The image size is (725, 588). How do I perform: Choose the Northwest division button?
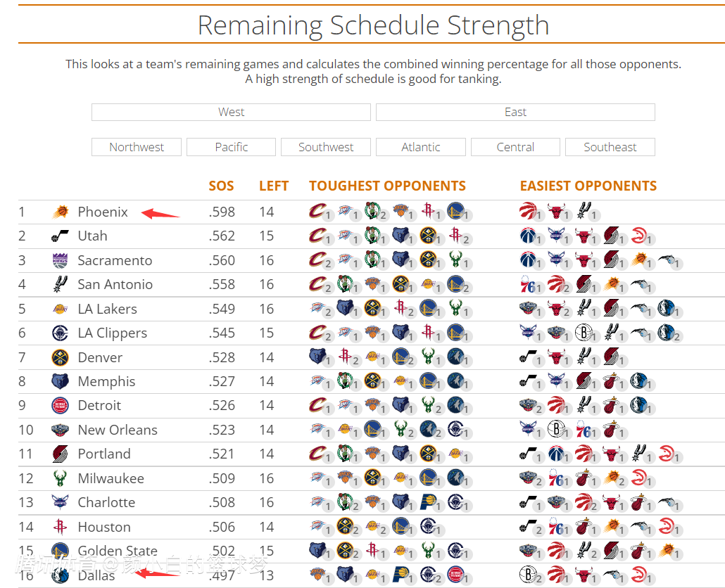click(x=137, y=147)
